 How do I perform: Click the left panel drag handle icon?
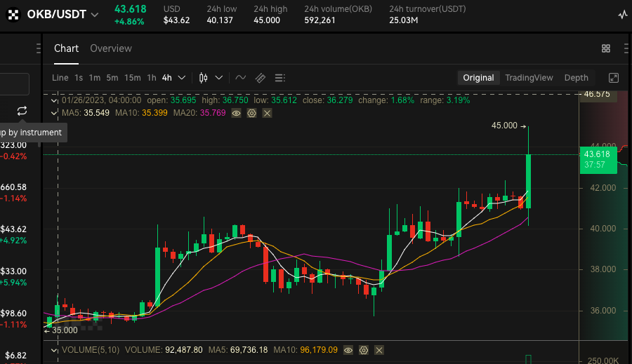(x=39, y=48)
